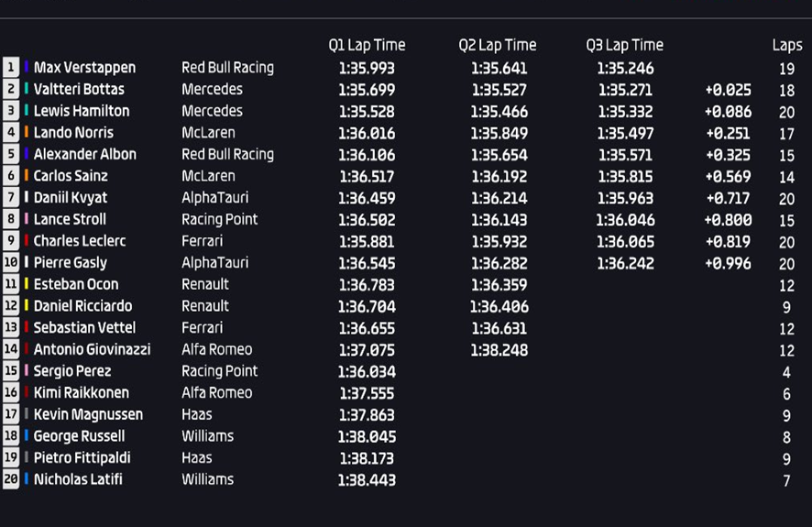Select the Q2 Lap Time column header
The image size is (812, 527).
point(498,46)
